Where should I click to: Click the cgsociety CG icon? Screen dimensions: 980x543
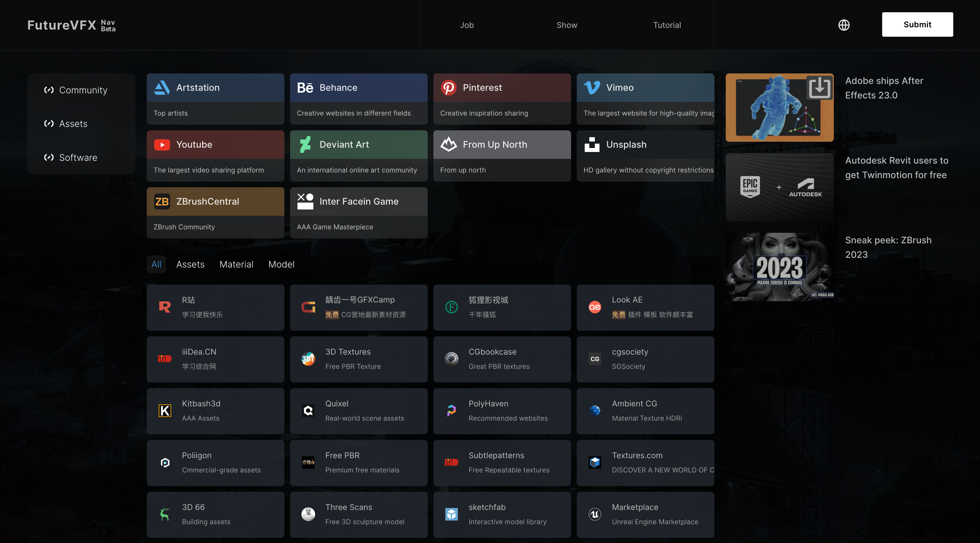coord(595,359)
